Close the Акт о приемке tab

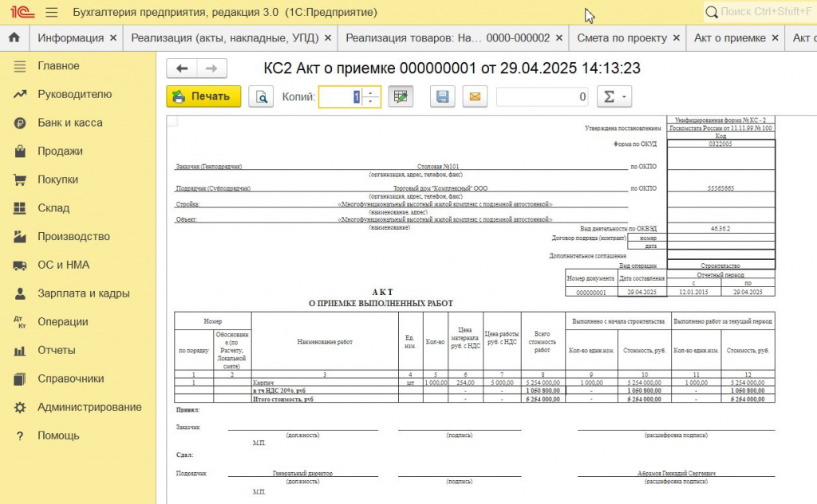click(775, 38)
